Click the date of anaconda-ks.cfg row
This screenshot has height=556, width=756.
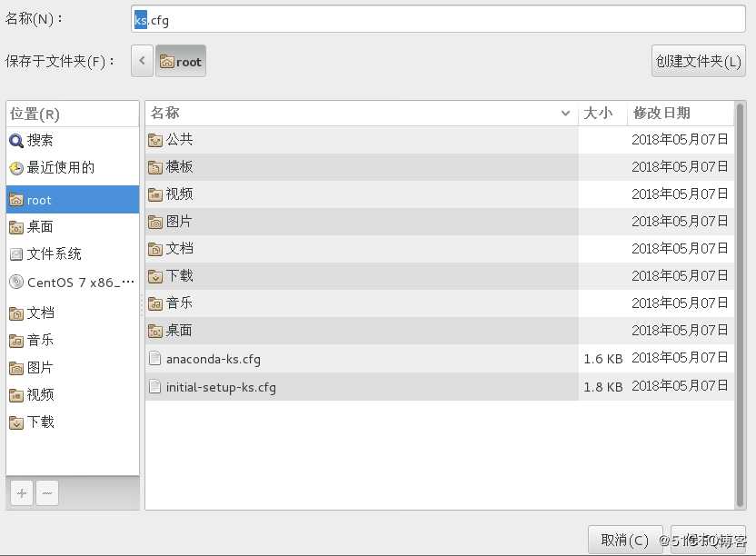(680, 358)
